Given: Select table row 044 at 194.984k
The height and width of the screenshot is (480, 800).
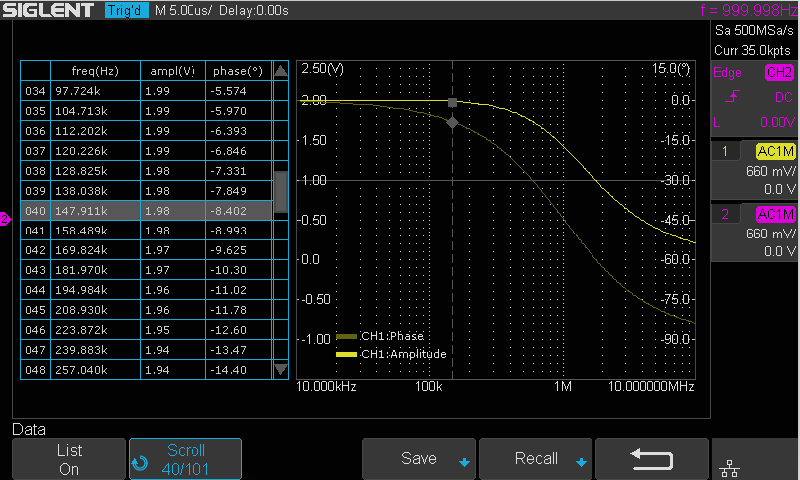Looking at the screenshot, I should click(146, 290).
